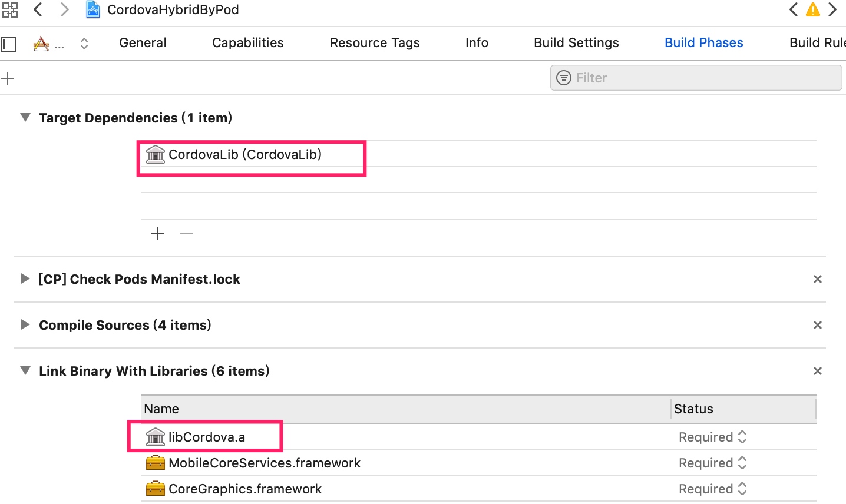Delete the Compile Sources phase
This screenshot has height=504, width=846.
pos(818,325)
